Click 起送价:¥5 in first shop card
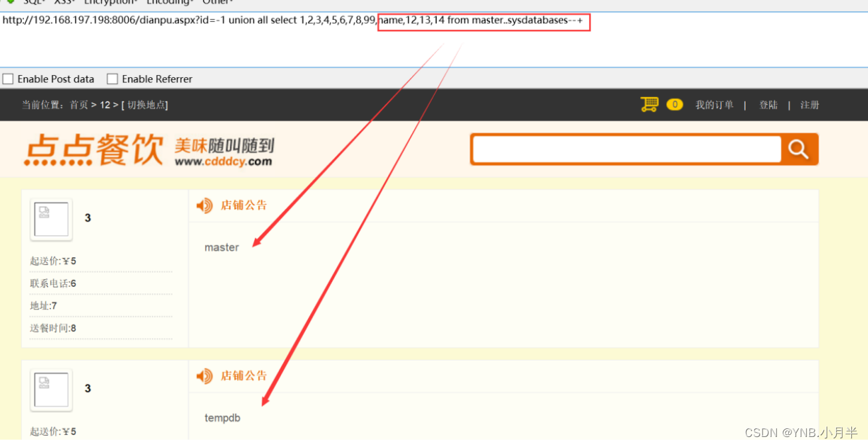The height and width of the screenshot is (445, 868). [x=53, y=261]
